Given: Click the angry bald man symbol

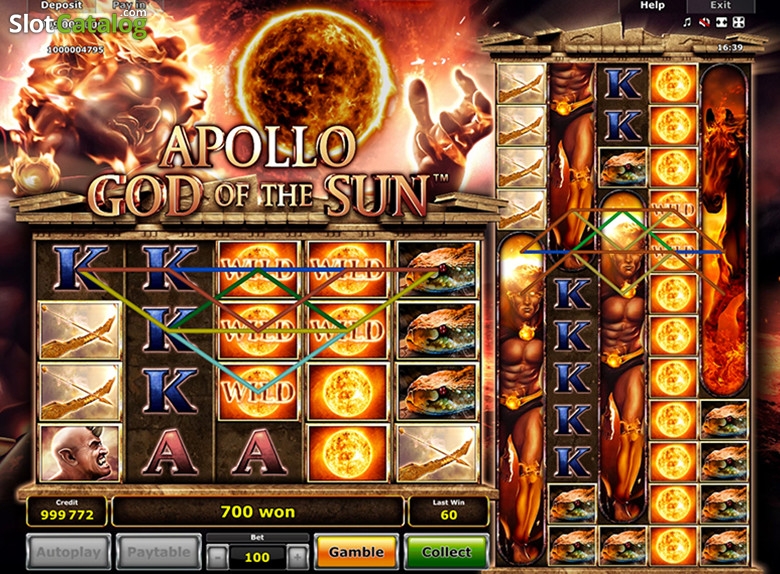Looking at the screenshot, I should click(80, 453).
